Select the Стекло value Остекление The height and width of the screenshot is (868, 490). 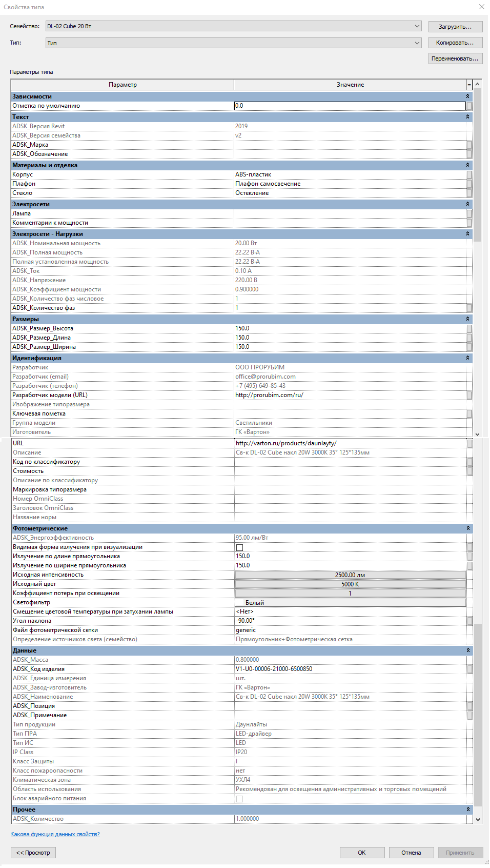pos(350,193)
